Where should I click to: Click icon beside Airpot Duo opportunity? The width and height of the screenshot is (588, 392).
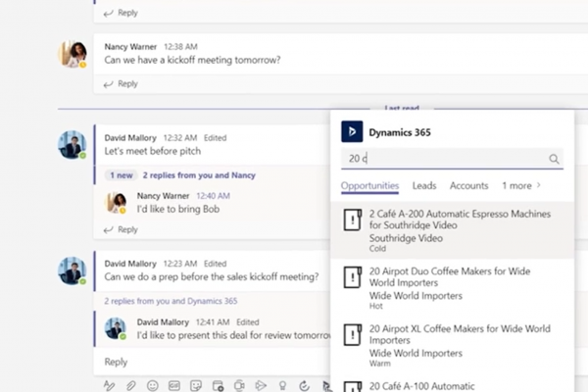[x=353, y=277]
